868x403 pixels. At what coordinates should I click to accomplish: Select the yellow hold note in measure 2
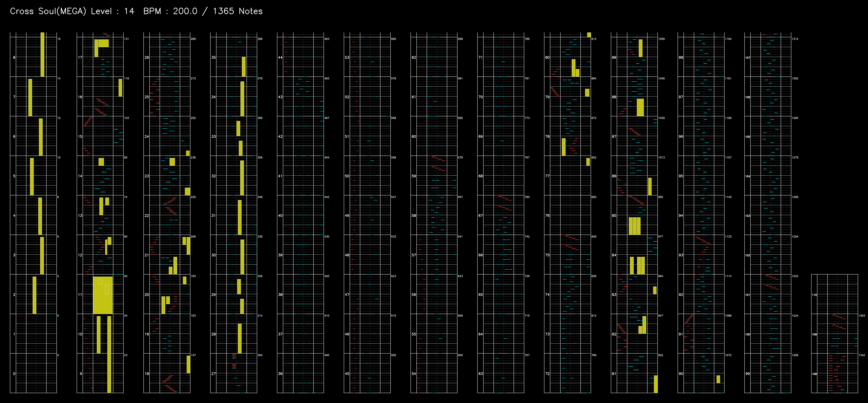(x=34, y=295)
